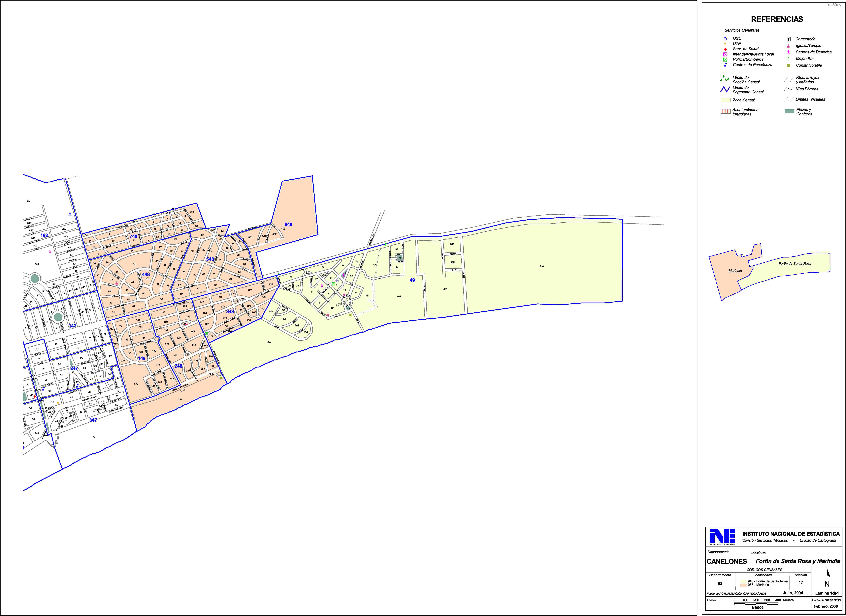Click the Fortín de Santa Rosa y Marindia title
This screenshot has width=846, height=616.
click(x=798, y=562)
